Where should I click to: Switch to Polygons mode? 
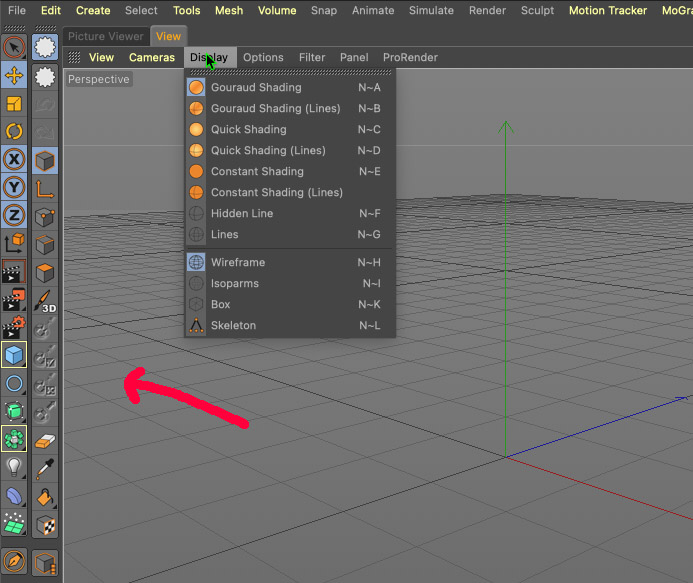pos(45,273)
